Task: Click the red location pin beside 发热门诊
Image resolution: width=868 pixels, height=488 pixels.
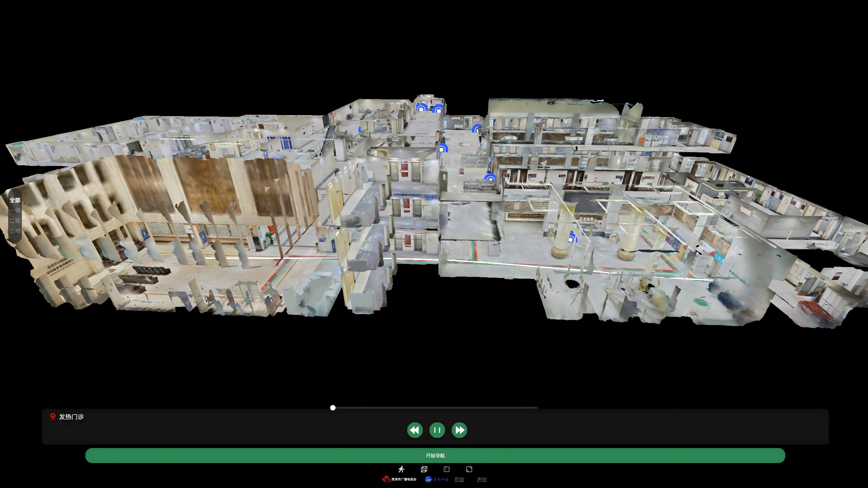Action: pos(53,417)
